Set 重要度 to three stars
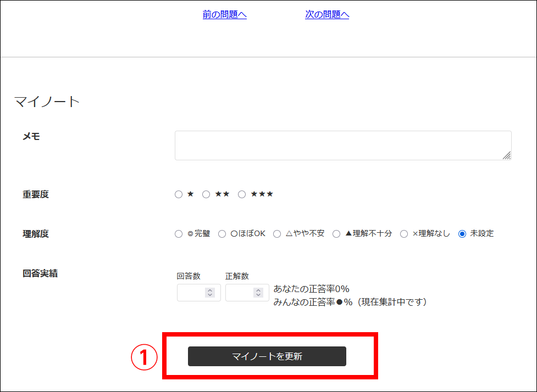The image size is (537, 392). (242, 194)
